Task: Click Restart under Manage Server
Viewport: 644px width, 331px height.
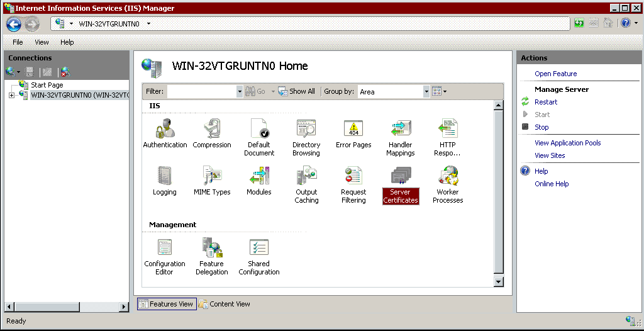Action: click(x=546, y=102)
